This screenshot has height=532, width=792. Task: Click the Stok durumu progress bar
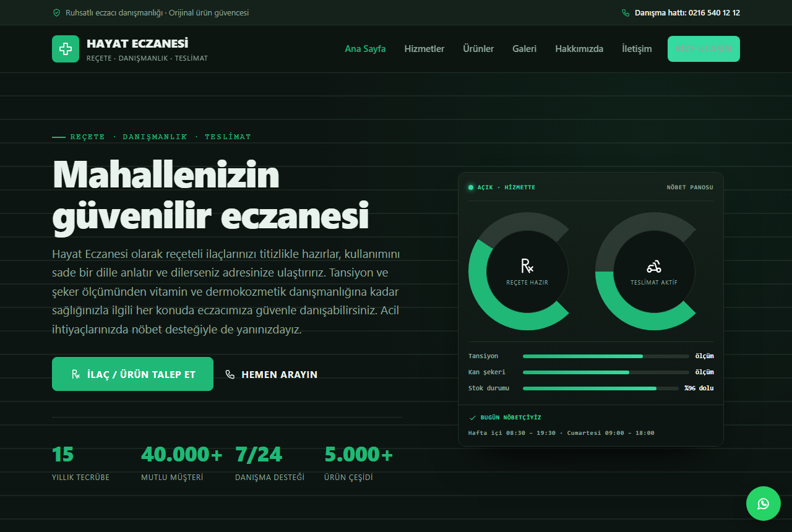600,388
